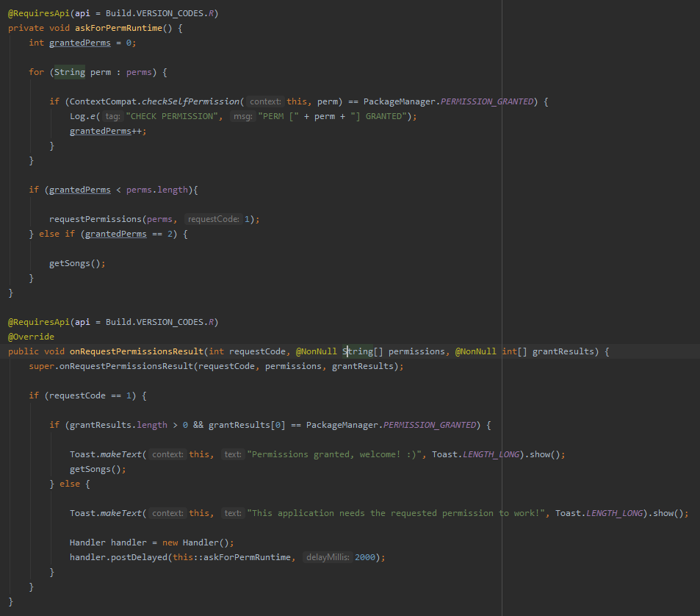
Task: Click the "for" loop keyword
Action: [x=37, y=72]
